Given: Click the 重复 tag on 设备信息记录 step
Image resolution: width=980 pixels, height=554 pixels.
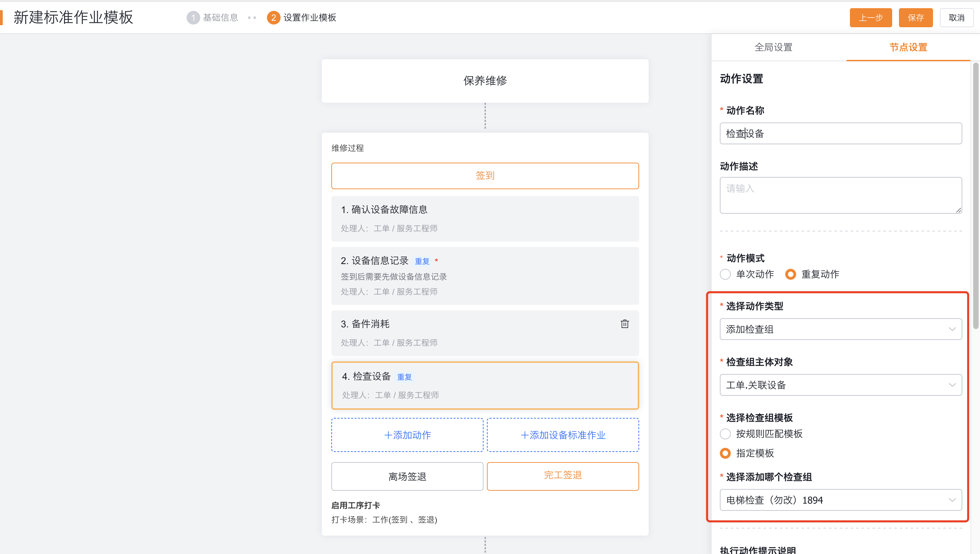Looking at the screenshot, I should click(x=422, y=261).
